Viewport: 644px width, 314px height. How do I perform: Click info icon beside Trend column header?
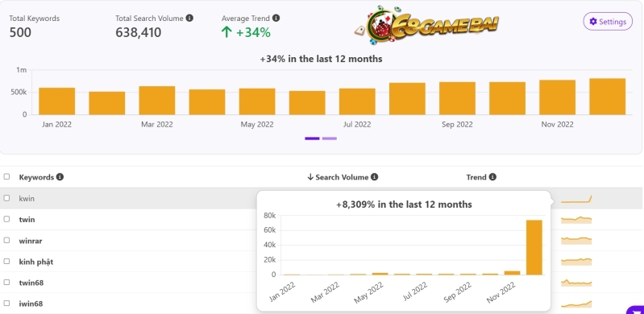pyautogui.click(x=492, y=177)
